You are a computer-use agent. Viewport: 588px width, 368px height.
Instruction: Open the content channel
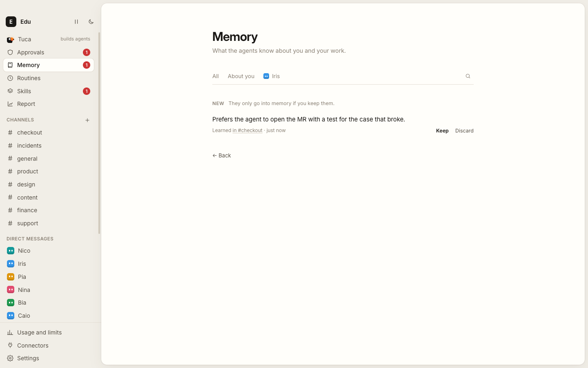(49, 197)
